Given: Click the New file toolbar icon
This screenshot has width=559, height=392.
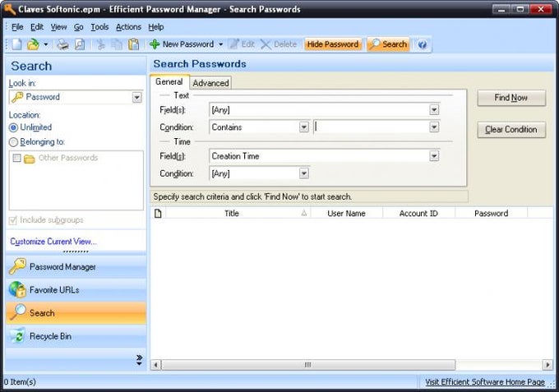Looking at the screenshot, I should 16,44.
